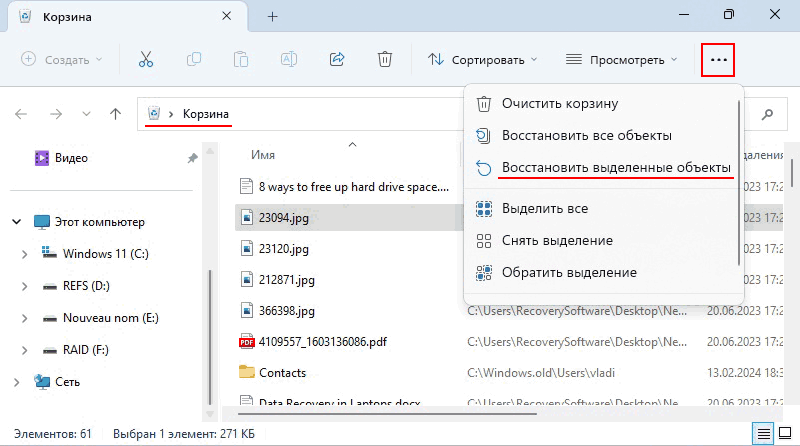Expand the Windows 11 (C:) drive

click(24, 254)
